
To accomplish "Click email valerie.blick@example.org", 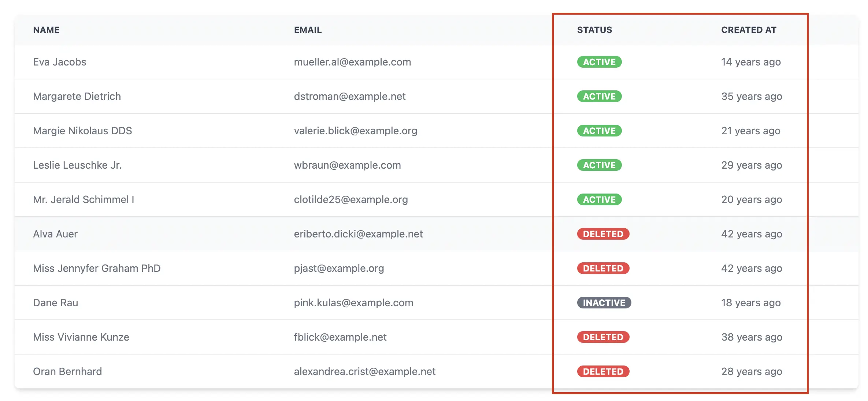I will pyautogui.click(x=355, y=131).
